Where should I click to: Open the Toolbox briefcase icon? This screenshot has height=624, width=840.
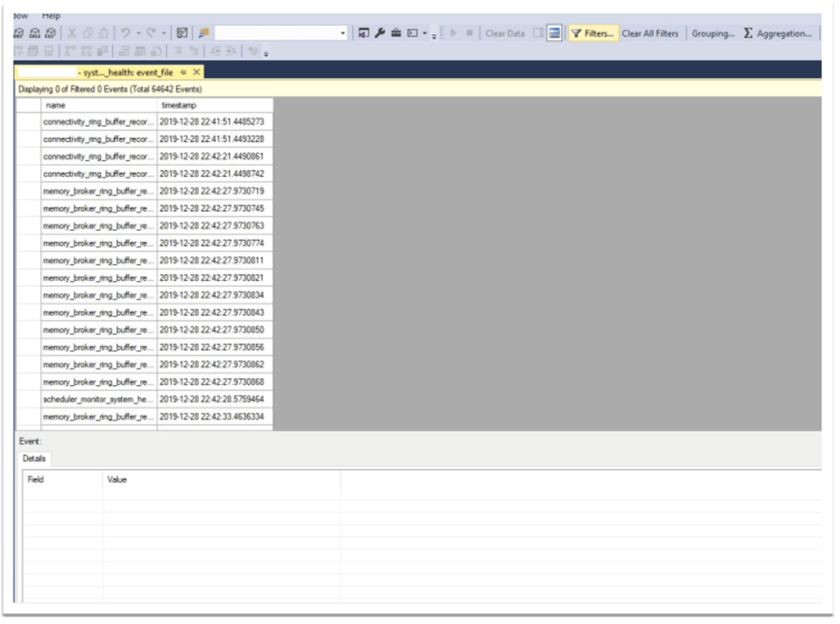(x=396, y=33)
